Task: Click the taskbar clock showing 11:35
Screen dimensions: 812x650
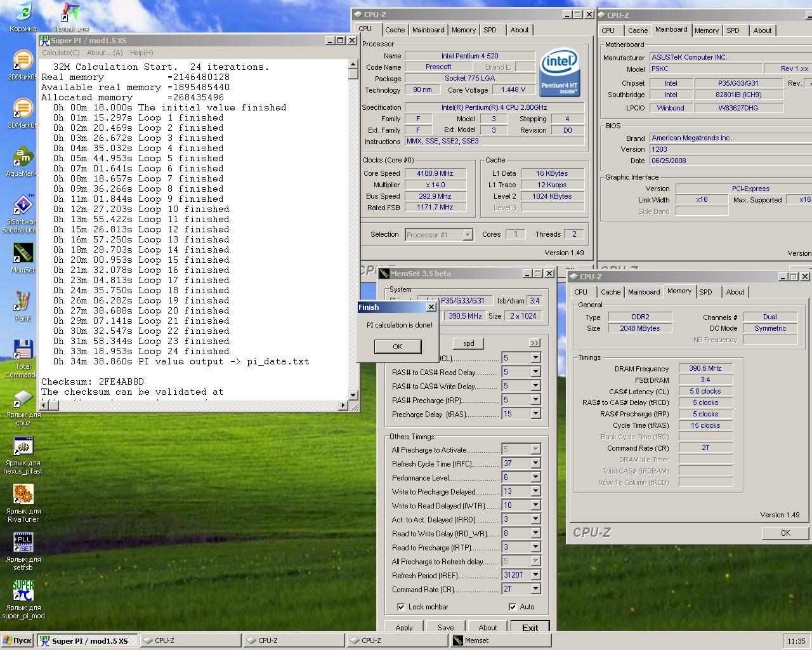Action: coord(796,641)
